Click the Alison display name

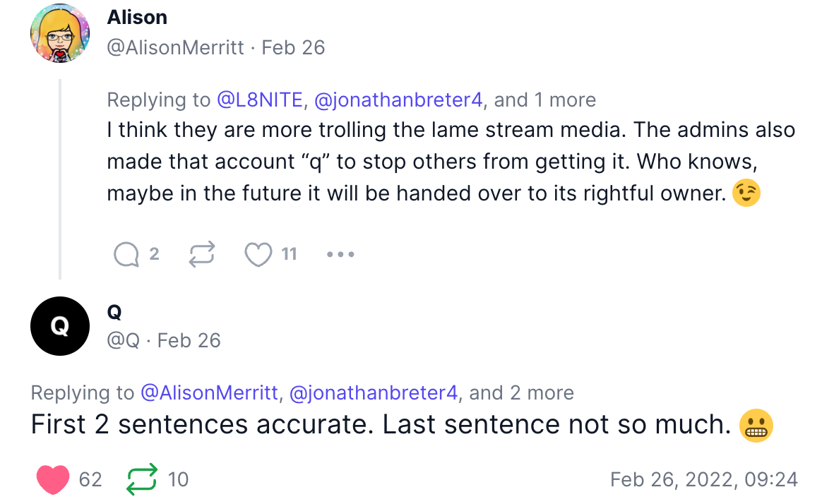click(137, 18)
